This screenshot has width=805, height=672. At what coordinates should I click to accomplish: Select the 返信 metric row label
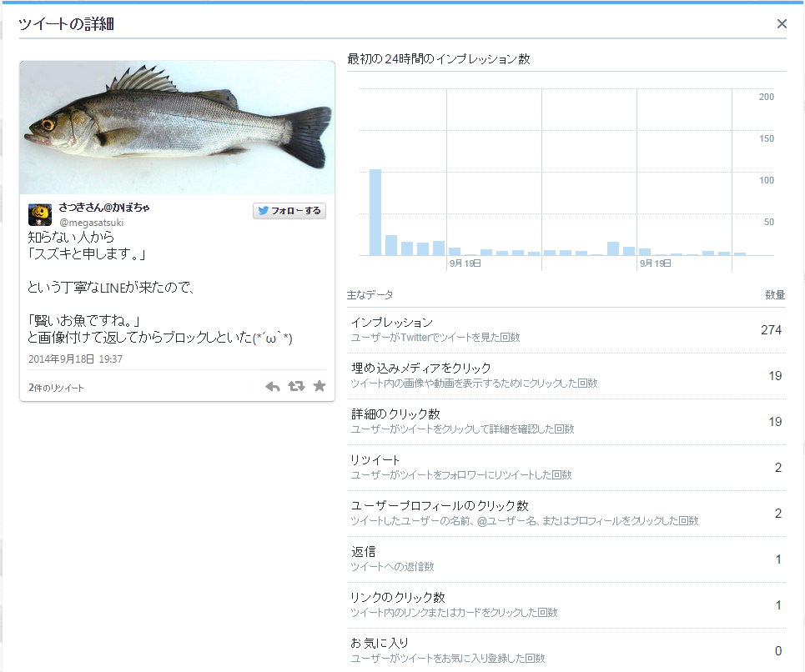pyautogui.click(x=364, y=552)
